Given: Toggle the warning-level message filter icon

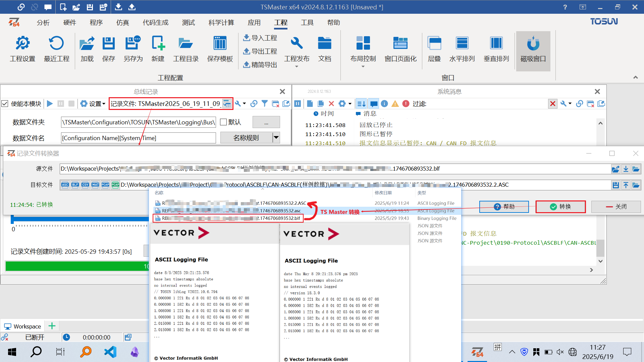Looking at the screenshot, I should [x=395, y=104].
